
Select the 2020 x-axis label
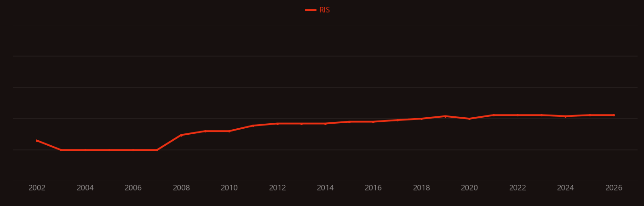point(469,188)
